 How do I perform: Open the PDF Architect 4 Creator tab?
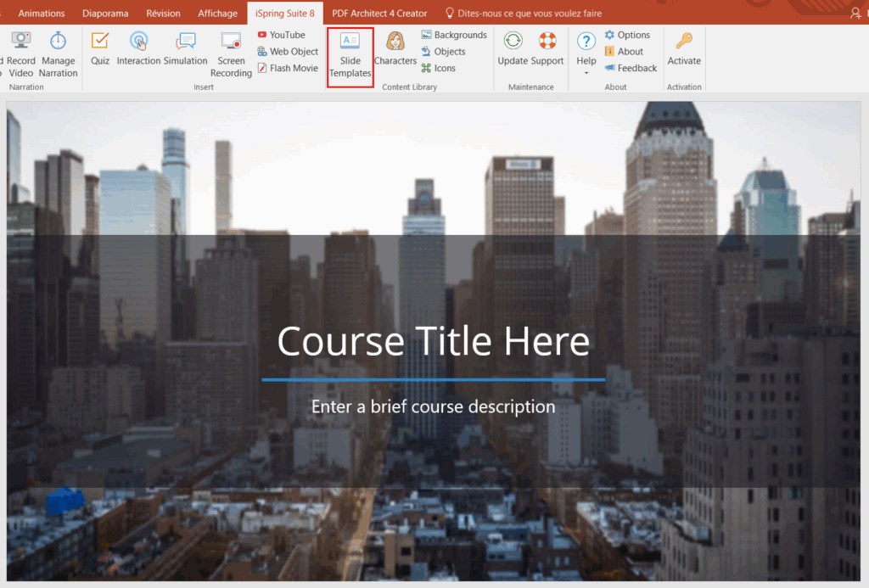pyautogui.click(x=379, y=13)
